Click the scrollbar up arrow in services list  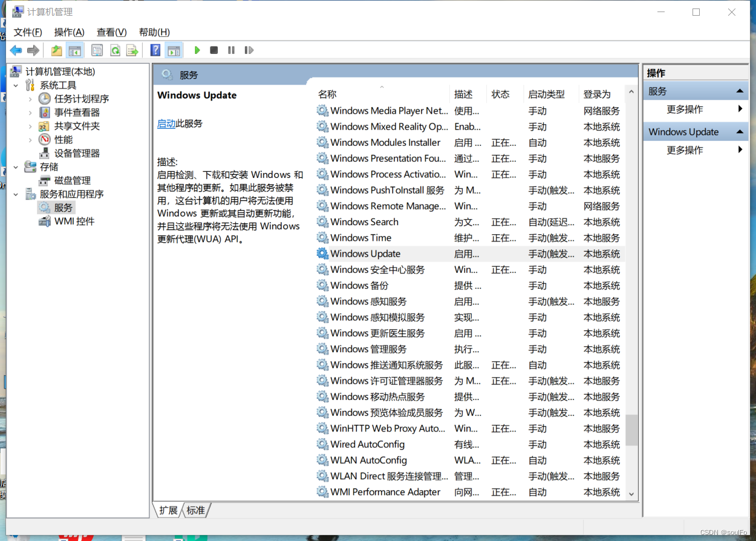coord(631,92)
